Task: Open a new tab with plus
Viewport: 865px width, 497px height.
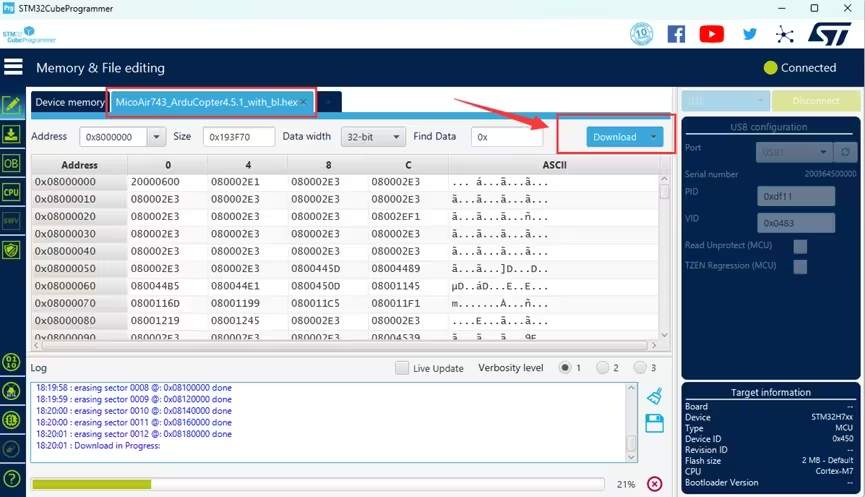Action: point(328,102)
